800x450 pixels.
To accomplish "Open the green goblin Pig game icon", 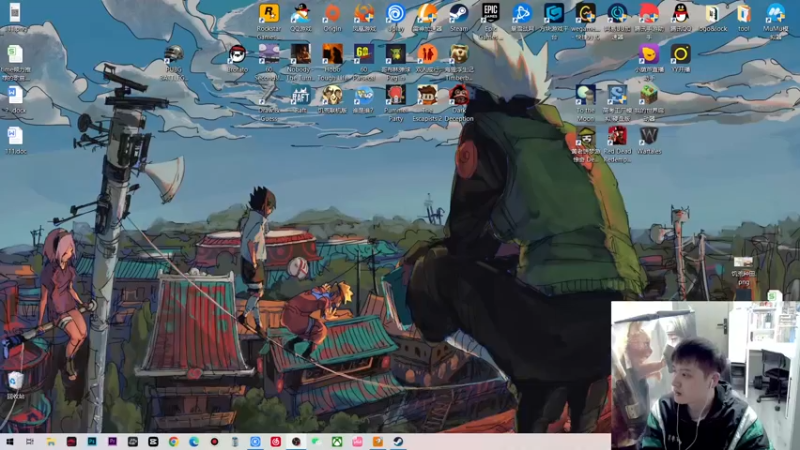I will (x=395, y=54).
